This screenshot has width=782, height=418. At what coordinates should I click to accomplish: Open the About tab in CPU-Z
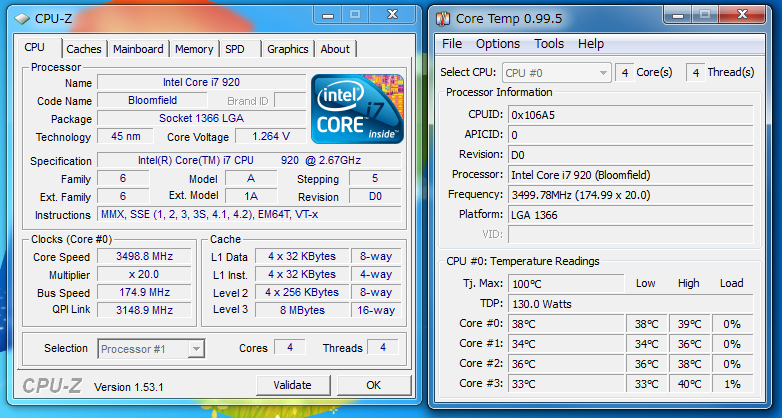[x=335, y=49]
